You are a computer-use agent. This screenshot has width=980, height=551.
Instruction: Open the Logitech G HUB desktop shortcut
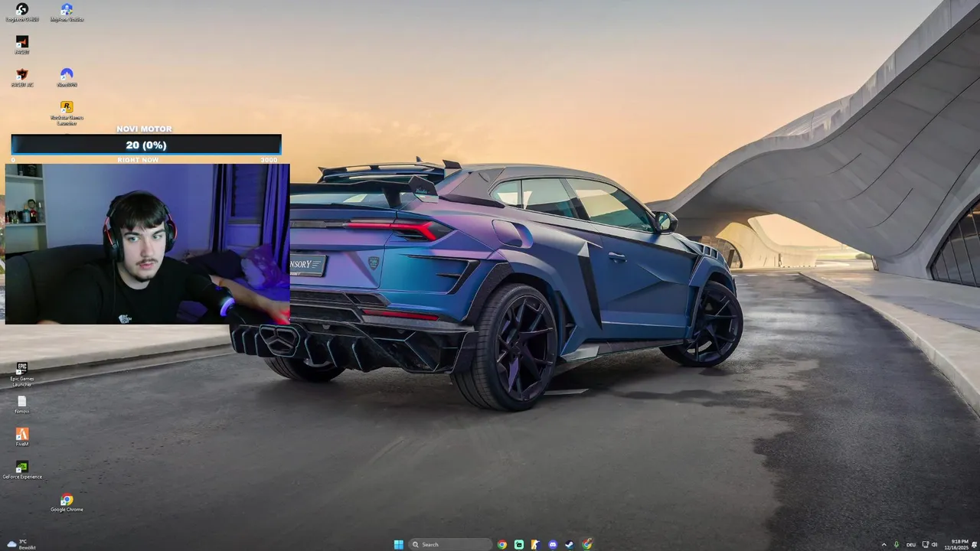click(x=22, y=12)
